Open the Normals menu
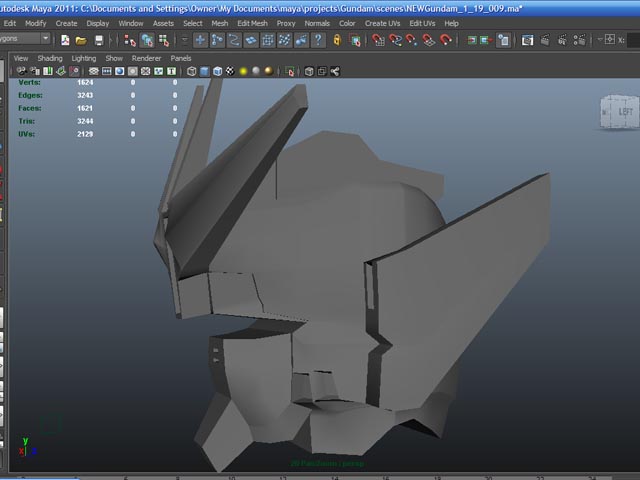 click(317, 23)
